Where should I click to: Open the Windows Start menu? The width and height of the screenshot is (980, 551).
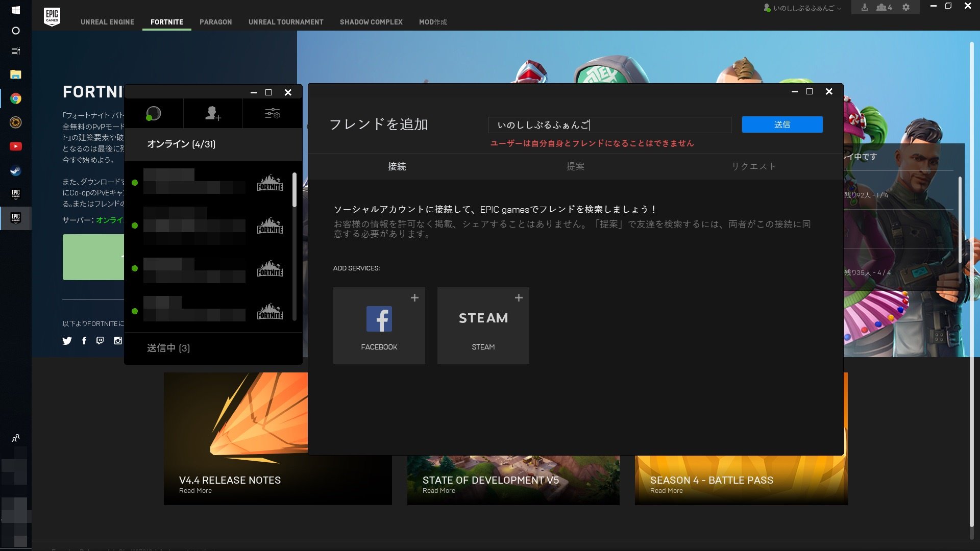coord(16,10)
